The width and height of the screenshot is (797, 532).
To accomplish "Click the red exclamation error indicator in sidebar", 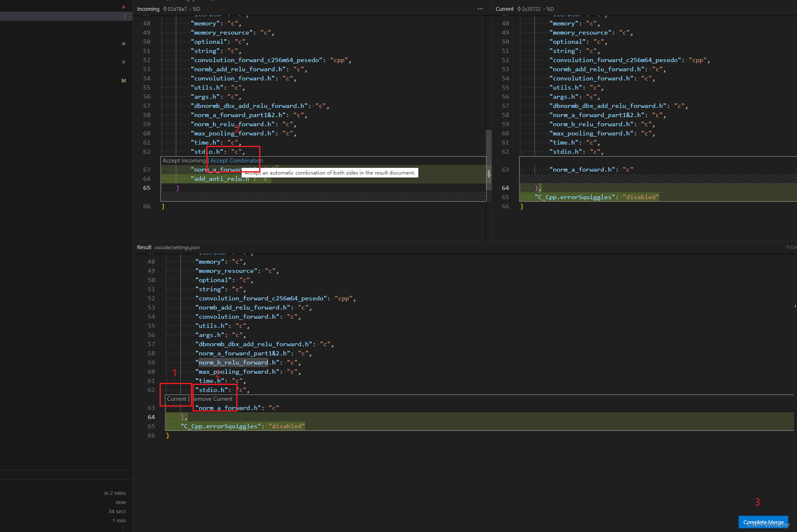I will pos(125,16).
